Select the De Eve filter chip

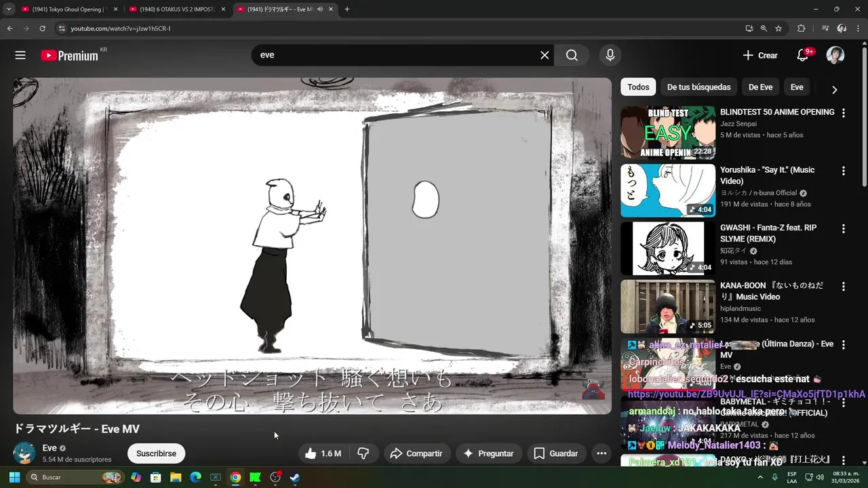(760, 87)
